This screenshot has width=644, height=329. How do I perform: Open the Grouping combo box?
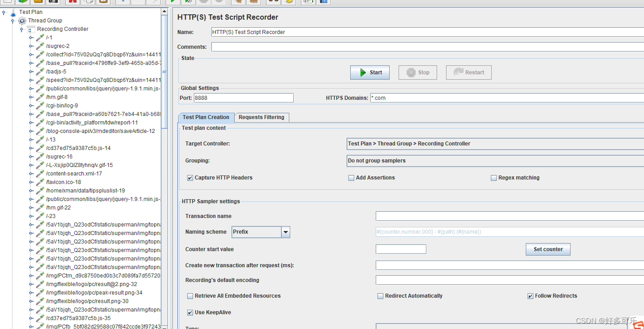(495, 161)
